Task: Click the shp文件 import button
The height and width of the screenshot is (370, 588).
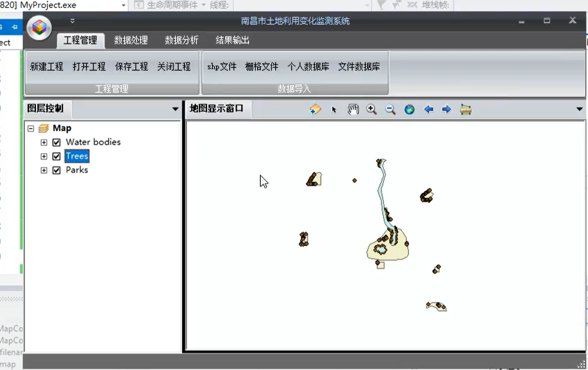Action: 222,66
